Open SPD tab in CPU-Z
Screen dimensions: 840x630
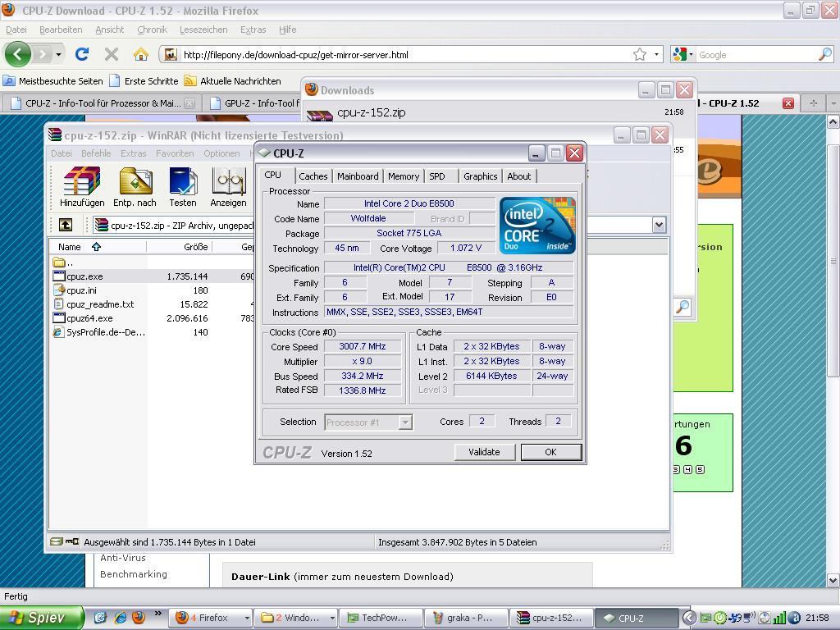click(437, 176)
